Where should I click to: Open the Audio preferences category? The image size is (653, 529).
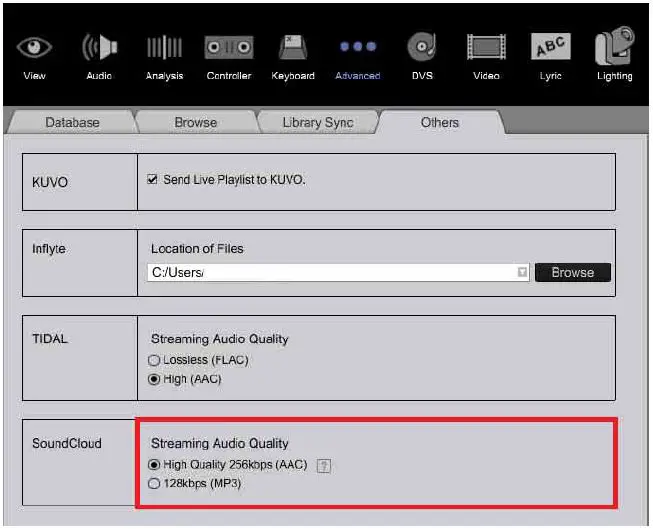99,57
